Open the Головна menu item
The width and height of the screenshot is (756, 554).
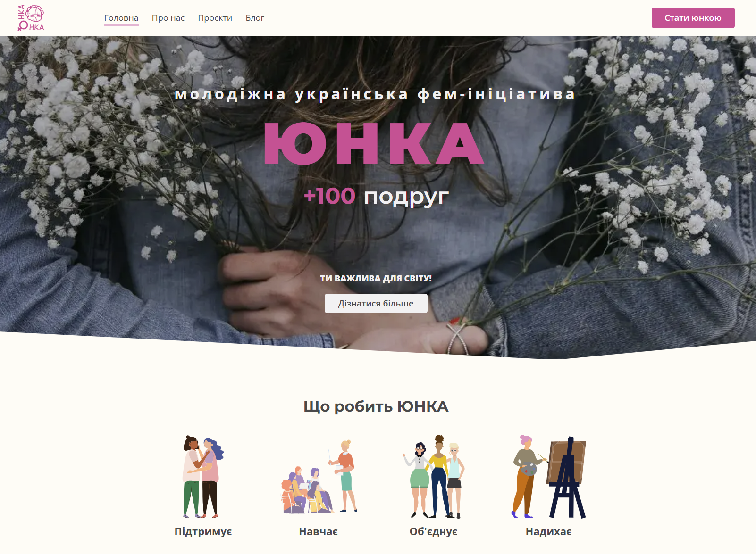tap(121, 18)
